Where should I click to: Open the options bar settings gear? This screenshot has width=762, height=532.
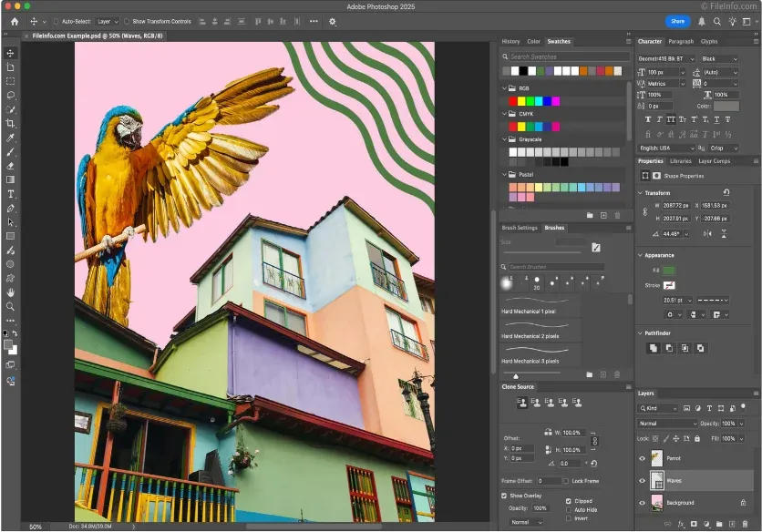coord(333,21)
